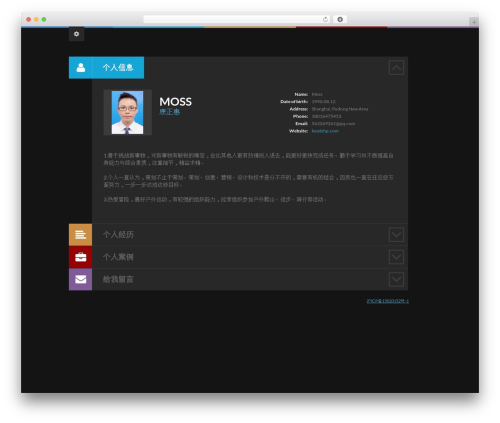Click the MOSS name heading
500x423 pixels.
175,102
